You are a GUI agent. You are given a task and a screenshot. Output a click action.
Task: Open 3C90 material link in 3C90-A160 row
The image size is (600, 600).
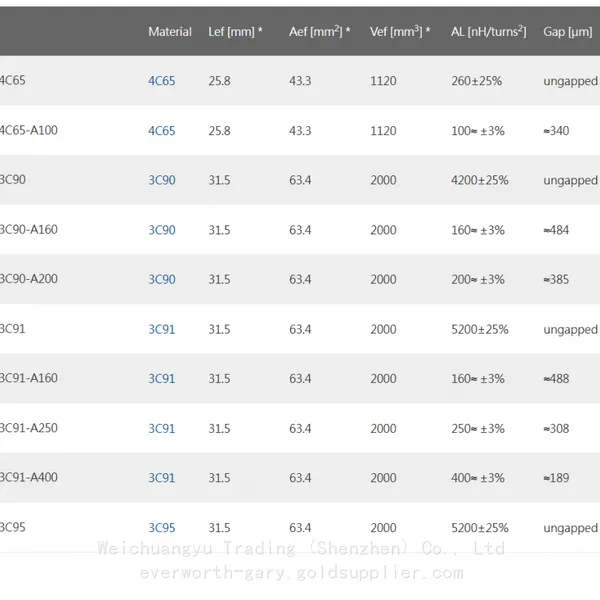pos(162,230)
